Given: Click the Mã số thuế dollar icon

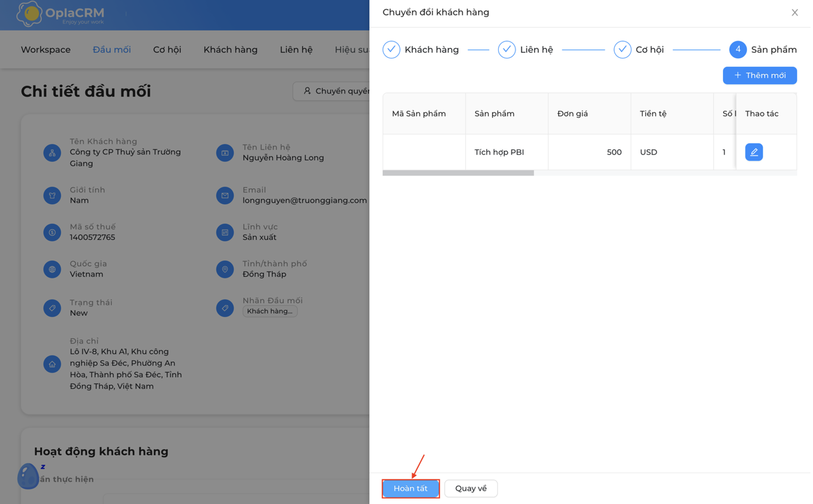Looking at the screenshot, I should tap(52, 233).
